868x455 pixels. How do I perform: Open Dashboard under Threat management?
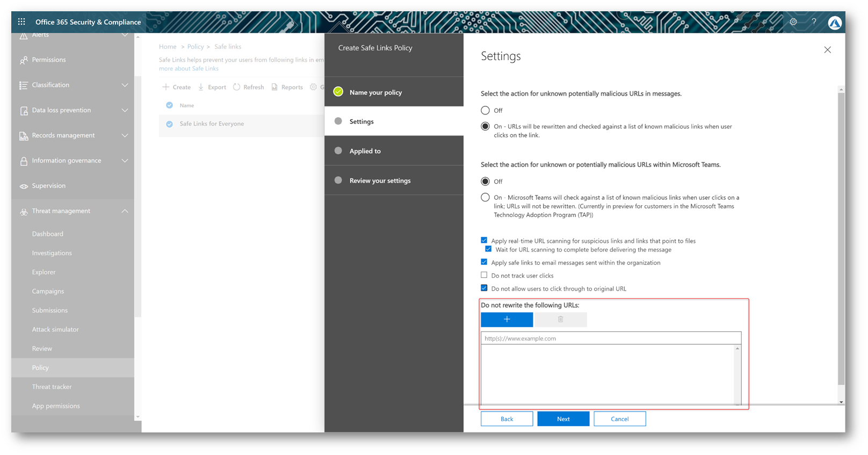point(47,234)
